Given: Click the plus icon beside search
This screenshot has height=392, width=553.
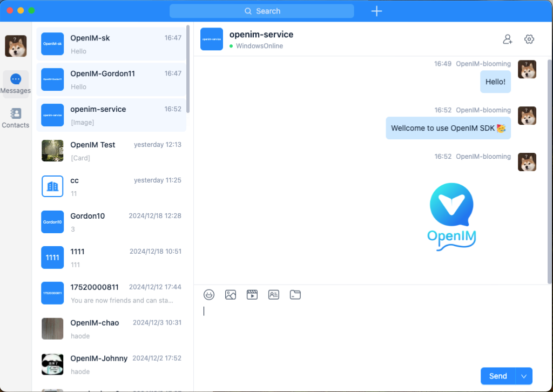Looking at the screenshot, I should click(376, 11).
